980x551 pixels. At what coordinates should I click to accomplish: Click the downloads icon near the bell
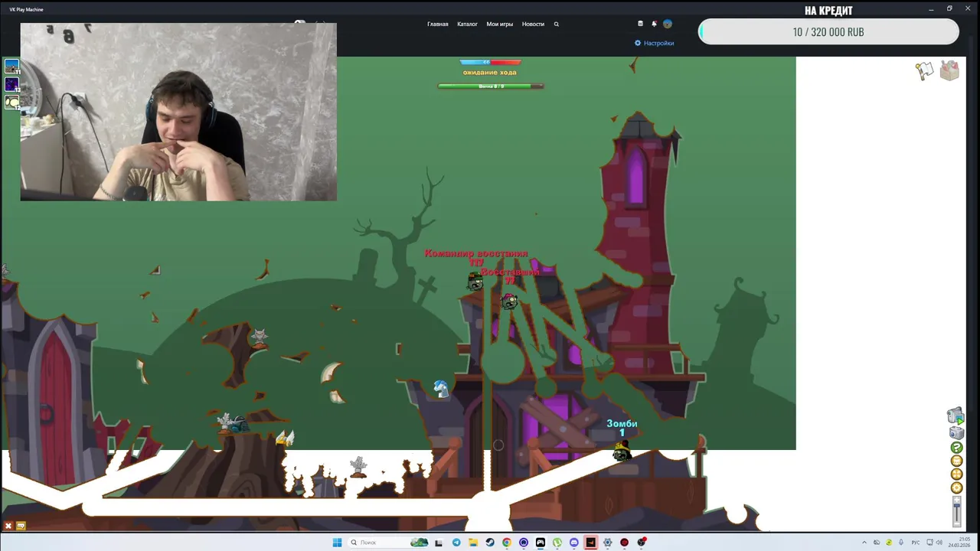click(640, 24)
